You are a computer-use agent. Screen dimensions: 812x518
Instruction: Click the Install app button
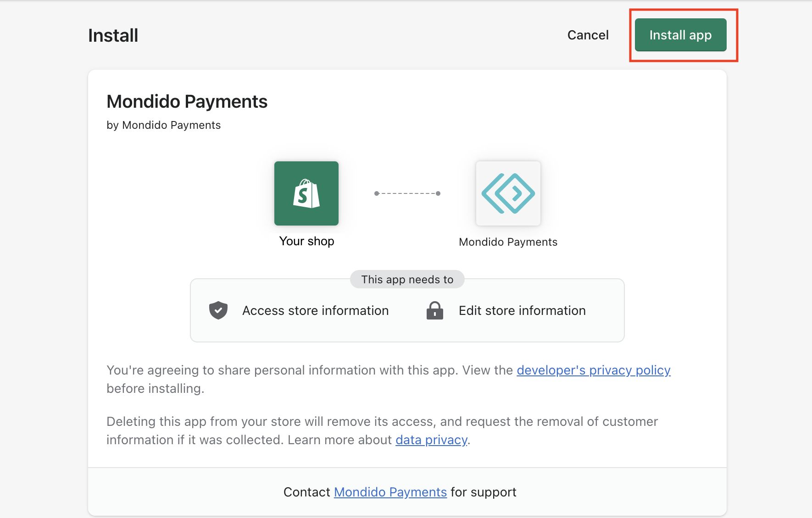tap(680, 35)
